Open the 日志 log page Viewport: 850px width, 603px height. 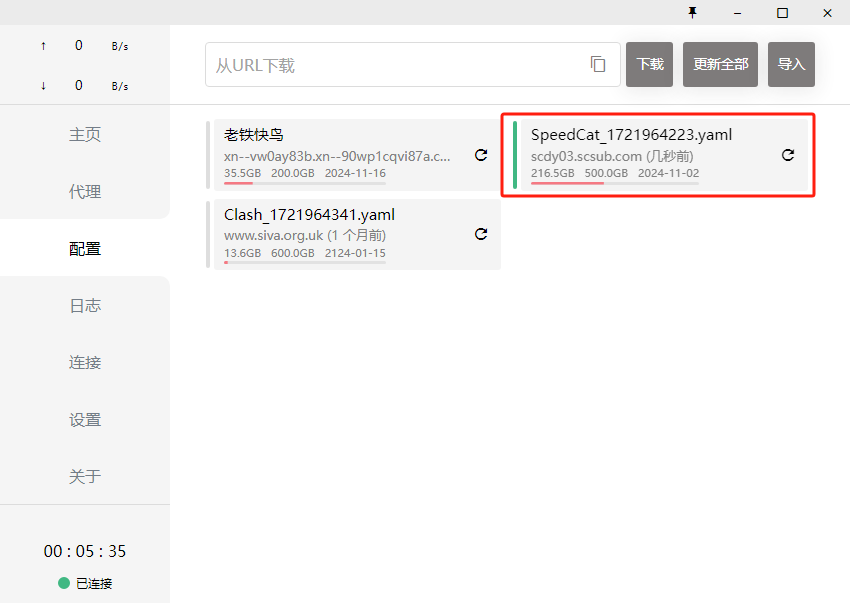[85, 306]
